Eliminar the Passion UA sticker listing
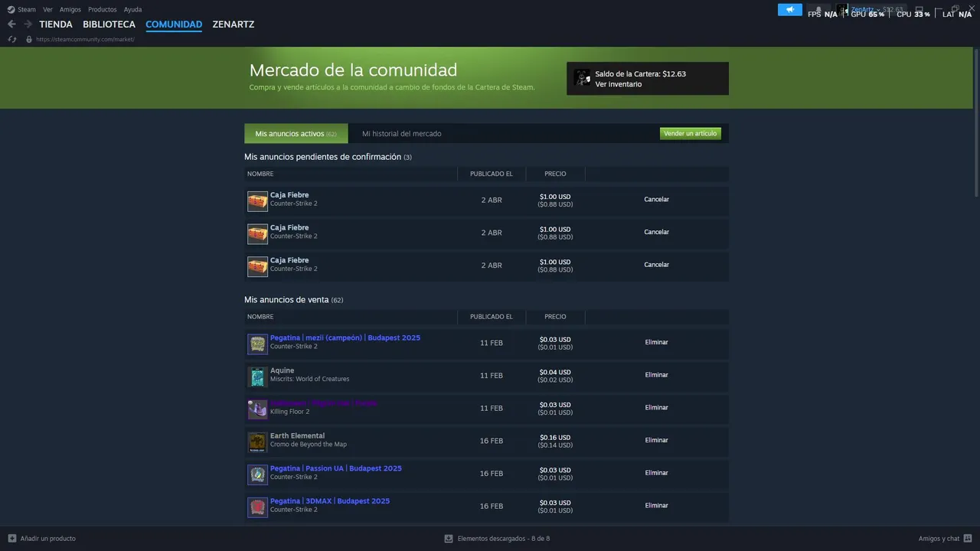Image resolution: width=980 pixels, height=551 pixels. [656, 473]
